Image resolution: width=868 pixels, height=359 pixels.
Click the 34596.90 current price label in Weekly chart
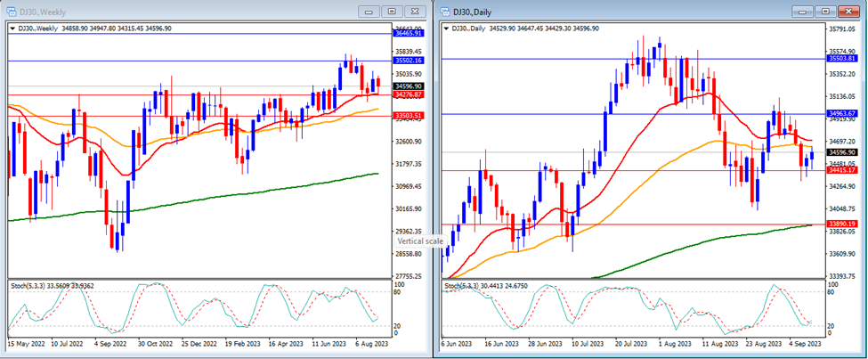click(409, 86)
